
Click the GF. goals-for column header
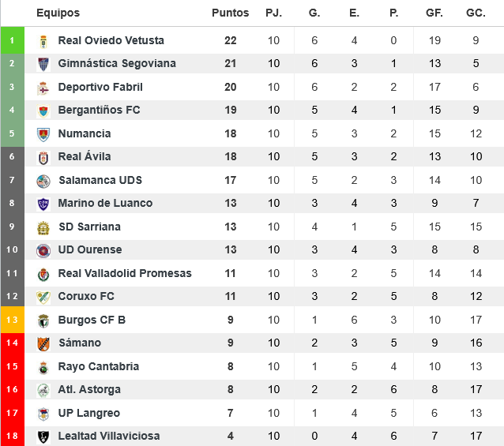coord(434,13)
